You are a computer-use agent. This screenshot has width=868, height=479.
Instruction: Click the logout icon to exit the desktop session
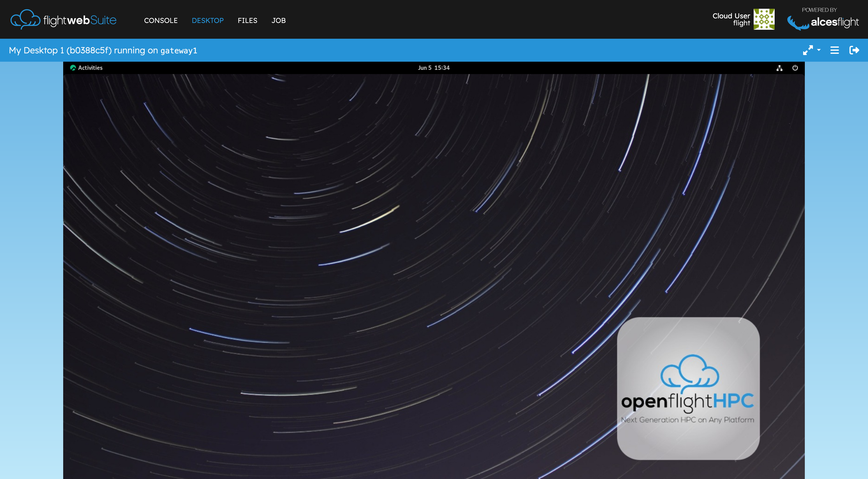point(855,50)
